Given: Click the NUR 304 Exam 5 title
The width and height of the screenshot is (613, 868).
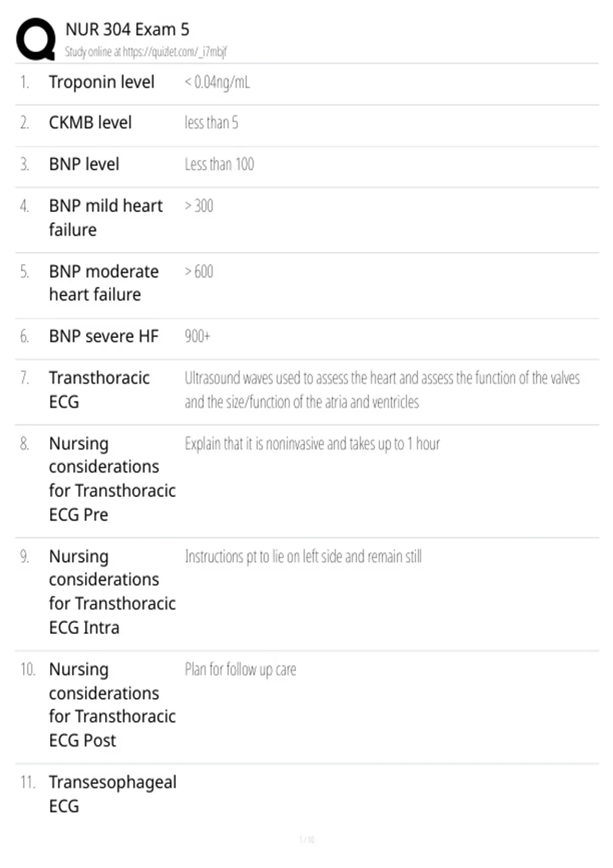Looking at the screenshot, I should coord(127,30).
